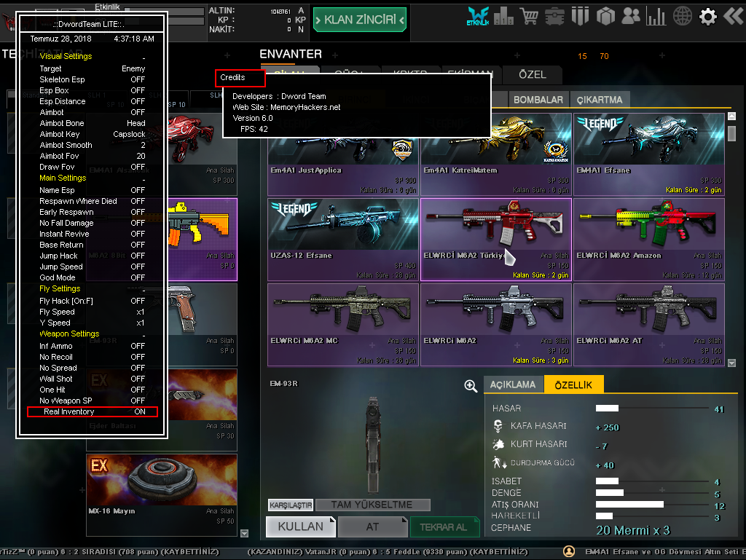Open the gift box package icon
Viewport: 746px width, 560px height.
coord(605,17)
